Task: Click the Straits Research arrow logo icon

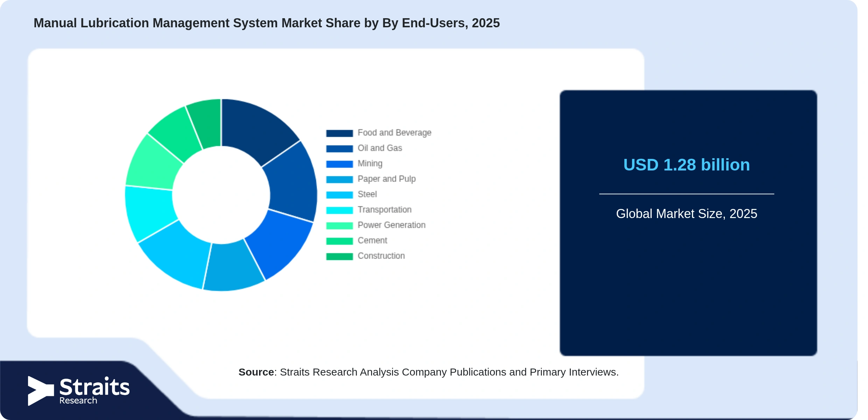Action: tap(41, 391)
